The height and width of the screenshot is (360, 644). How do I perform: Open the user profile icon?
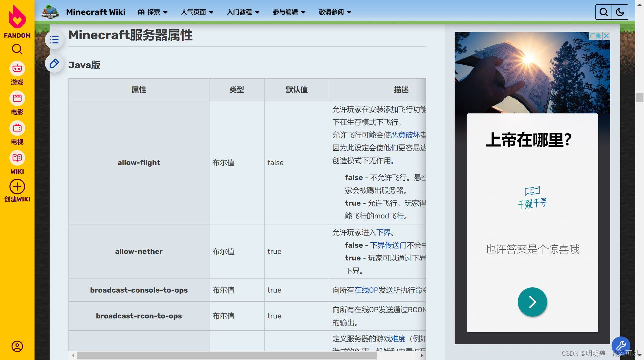click(x=17, y=346)
